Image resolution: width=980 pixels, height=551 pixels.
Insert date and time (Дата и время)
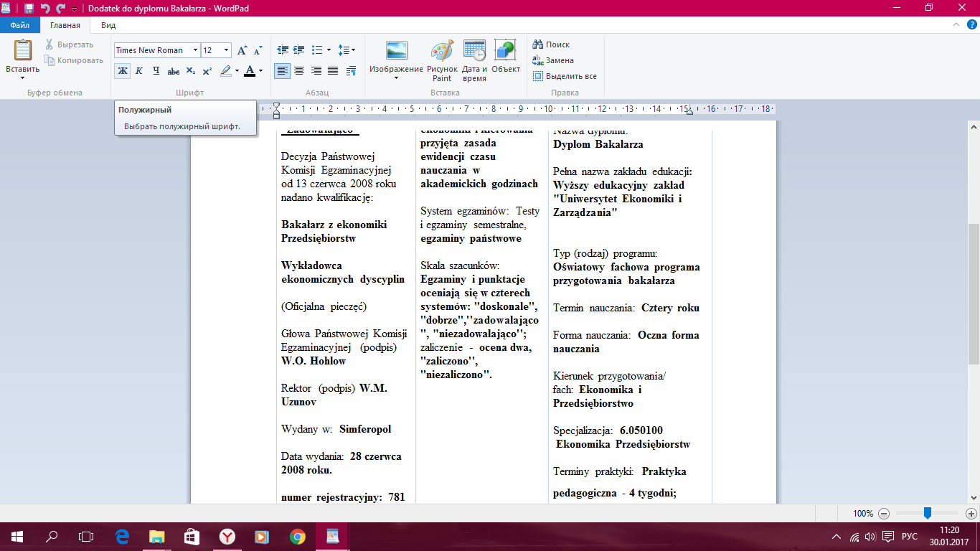pyautogui.click(x=474, y=60)
